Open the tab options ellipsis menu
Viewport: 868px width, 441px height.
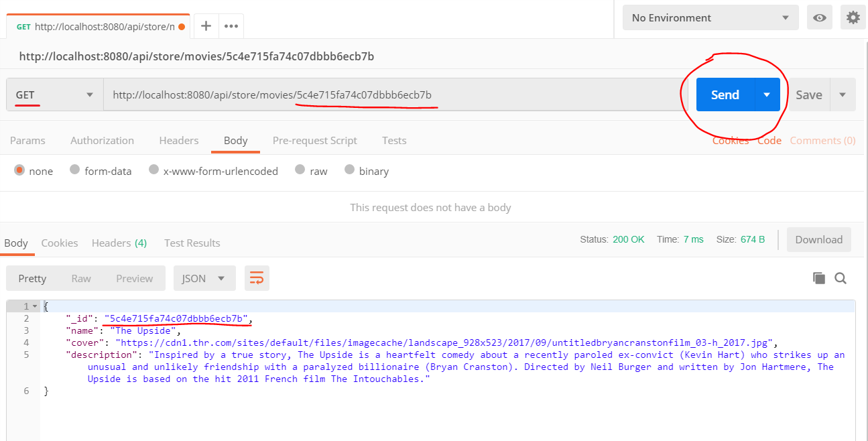point(231,26)
